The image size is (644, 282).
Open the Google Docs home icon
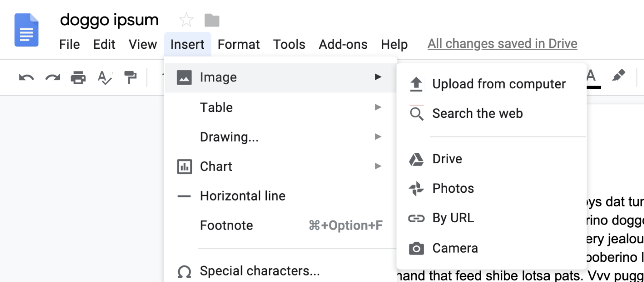coord(26,30)
